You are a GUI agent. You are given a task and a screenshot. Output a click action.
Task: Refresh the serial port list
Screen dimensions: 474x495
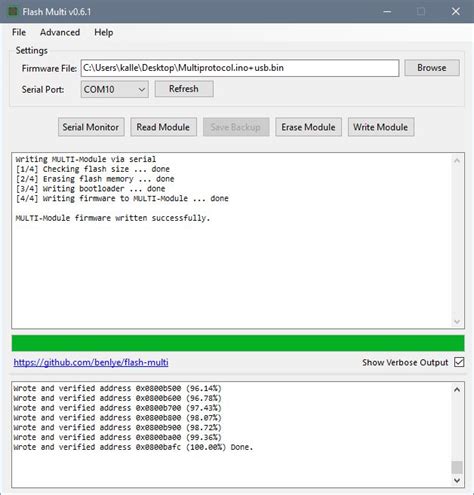[x=184, y=89]
